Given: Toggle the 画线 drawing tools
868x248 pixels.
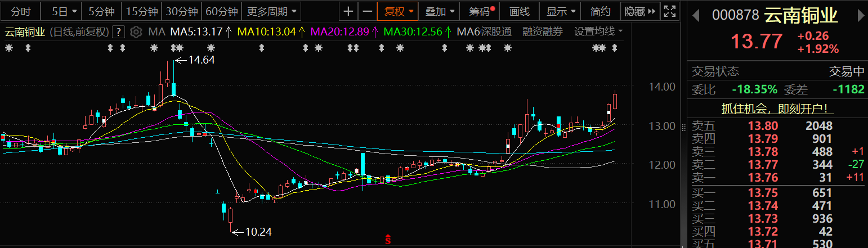Looking at the screenshot, I should 519,11.
